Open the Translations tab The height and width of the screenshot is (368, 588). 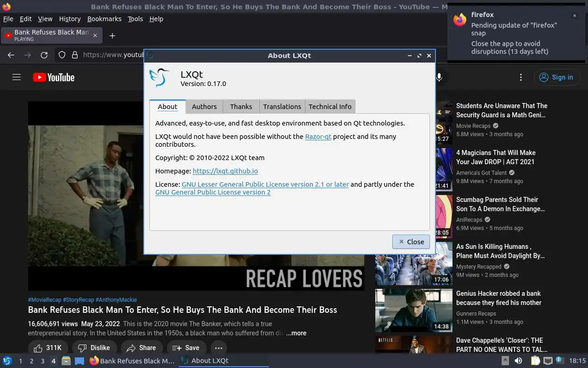pos(282,106)
